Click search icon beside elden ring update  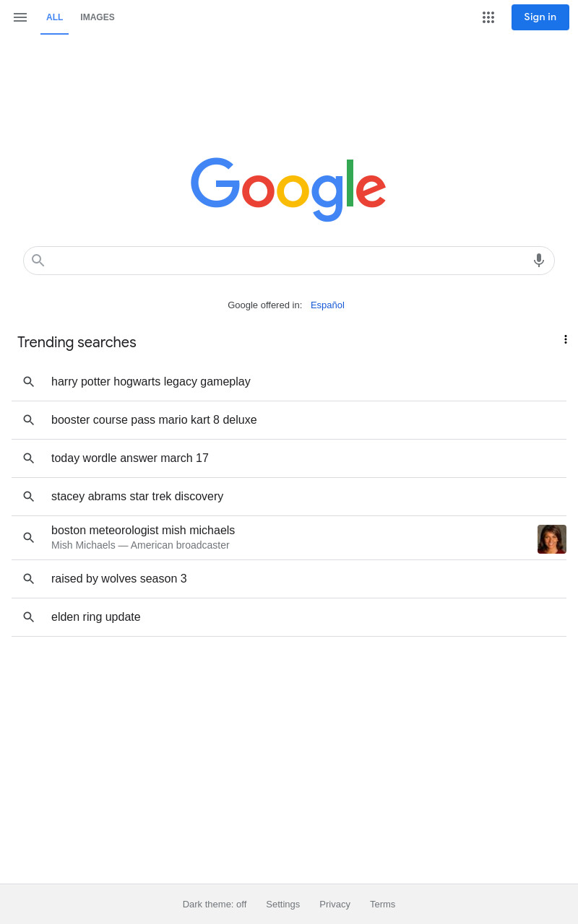pyautogui.click(x=29, y=617)
